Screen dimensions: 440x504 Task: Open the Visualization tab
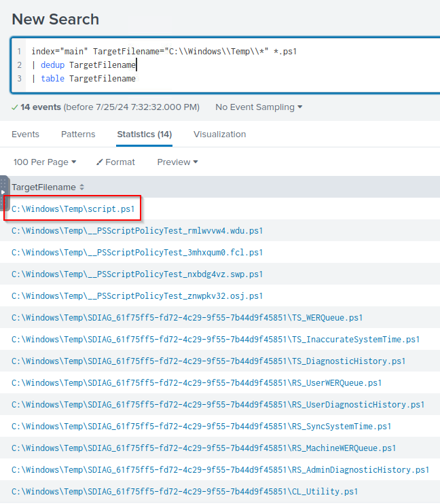pyautogui.click(x=219, y=134)
